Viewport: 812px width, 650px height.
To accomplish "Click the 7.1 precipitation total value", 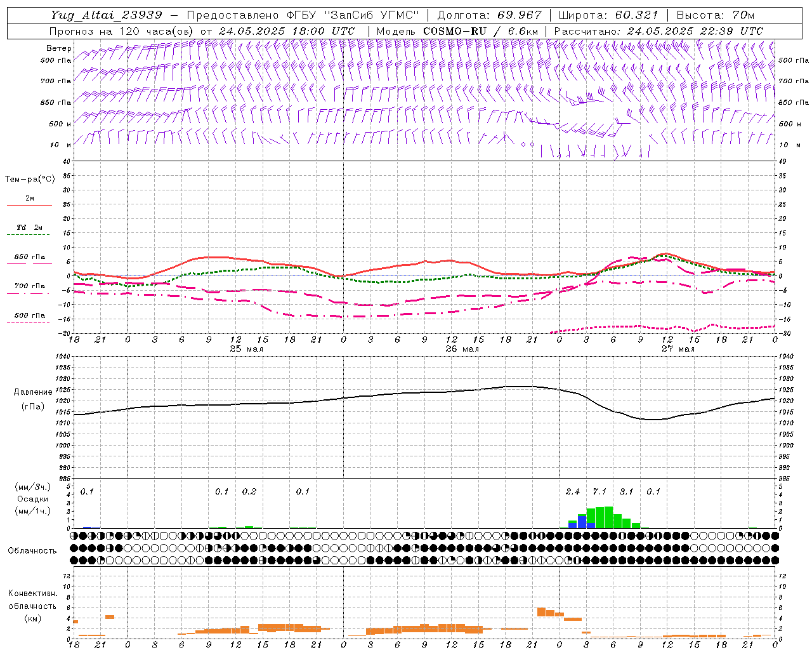I will click(599, 492).
